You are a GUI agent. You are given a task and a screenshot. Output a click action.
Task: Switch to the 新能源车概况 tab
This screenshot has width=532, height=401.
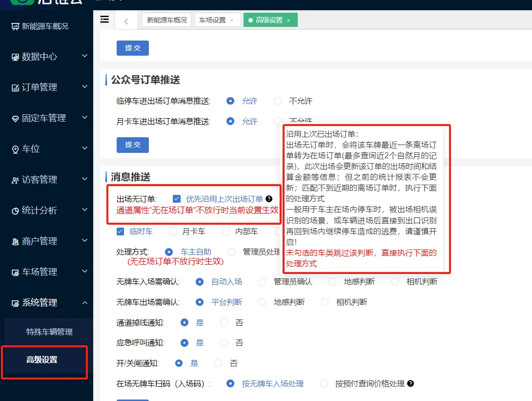pos(166,21)
